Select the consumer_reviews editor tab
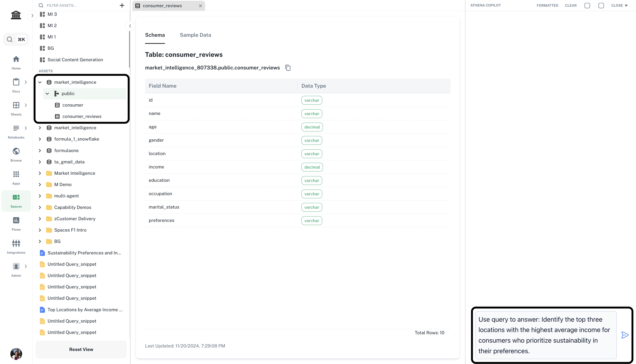Viewport: 636px width, 364px height. tap(162, 6)
